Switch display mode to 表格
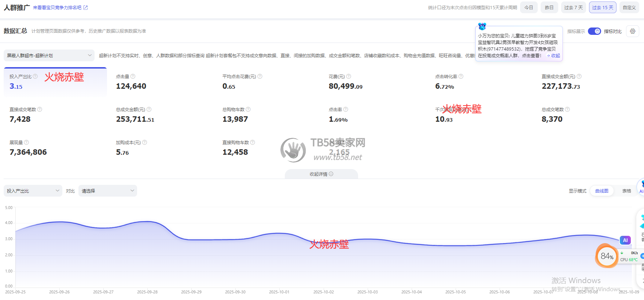The width and height of the screenshot is (644, 300). (626, 191)
